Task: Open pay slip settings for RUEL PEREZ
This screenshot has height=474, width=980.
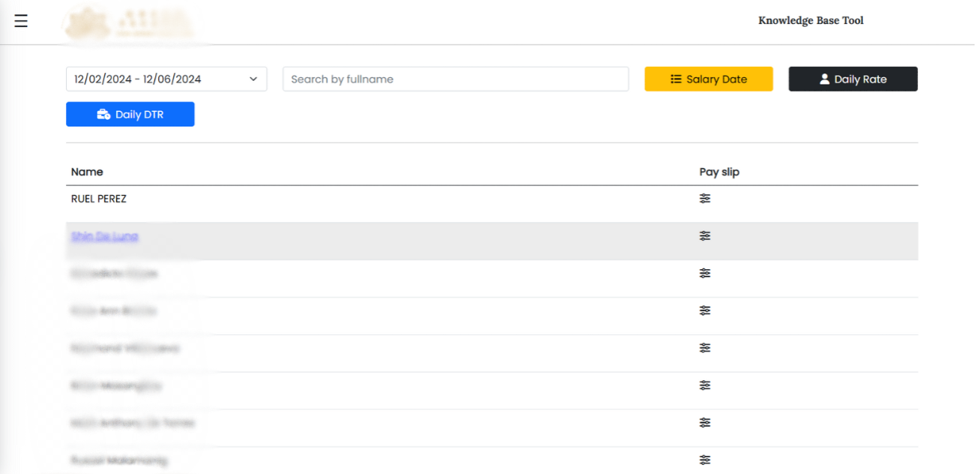Action: click(x=704, y=199)
